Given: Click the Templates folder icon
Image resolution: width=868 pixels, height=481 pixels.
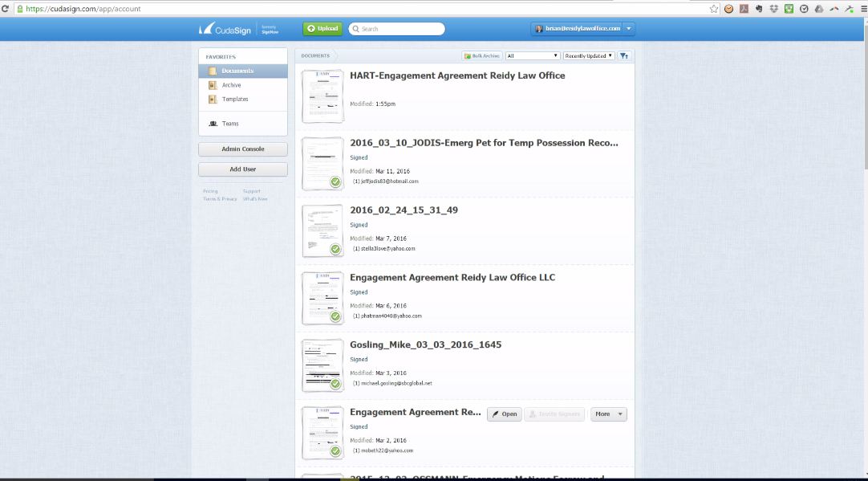Looking at the screenshot, I should pyautogui.click(x=213, y=100).
